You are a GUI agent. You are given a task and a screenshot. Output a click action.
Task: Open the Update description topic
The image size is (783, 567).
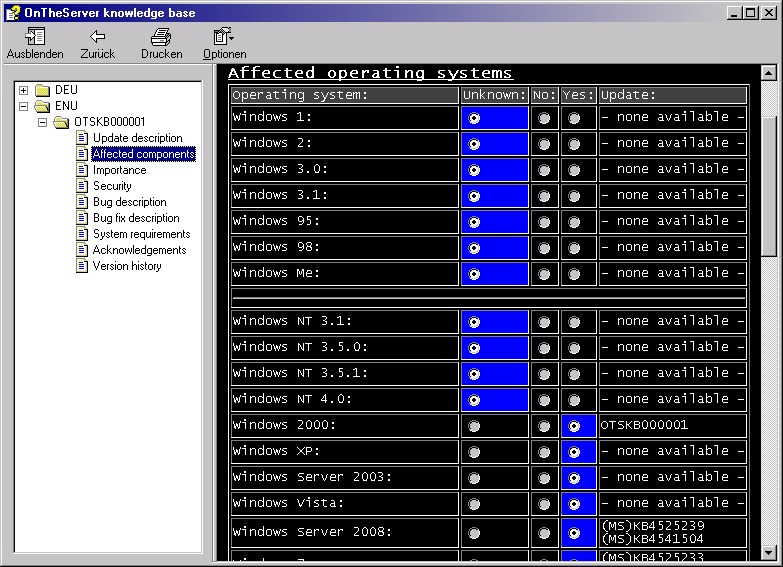click(x=138, y=138)
